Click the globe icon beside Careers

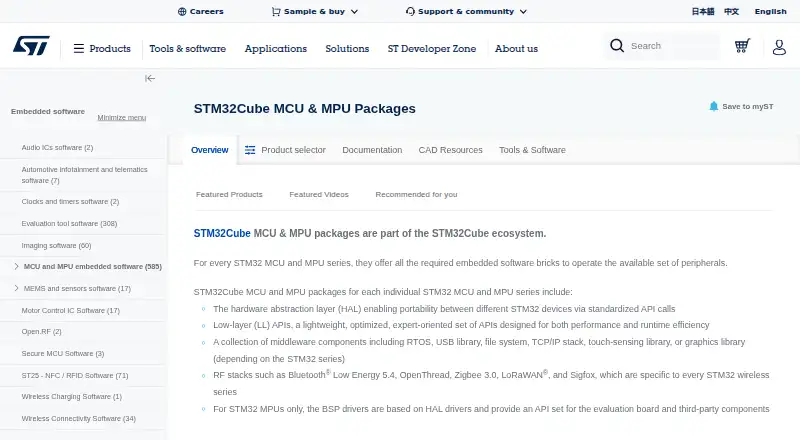click(182, 12)
